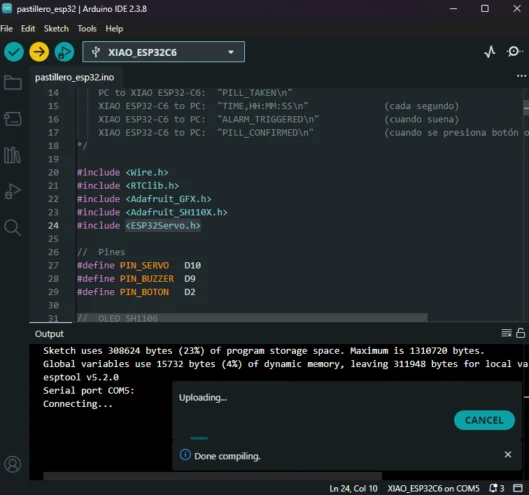Open the notifications bell showing 3
Image resolution: width=529 pixels, height=495 pixels.
497,488
